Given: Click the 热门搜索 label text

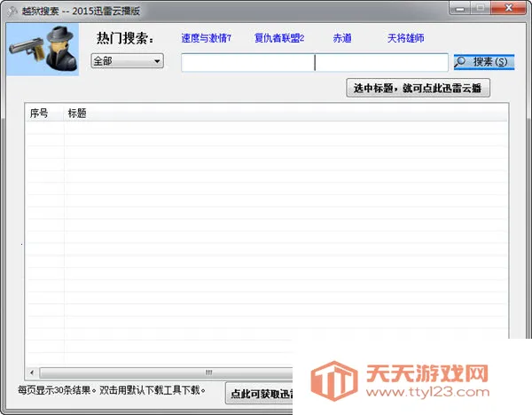Looking at the screenshot, I should tap(124, 38).
